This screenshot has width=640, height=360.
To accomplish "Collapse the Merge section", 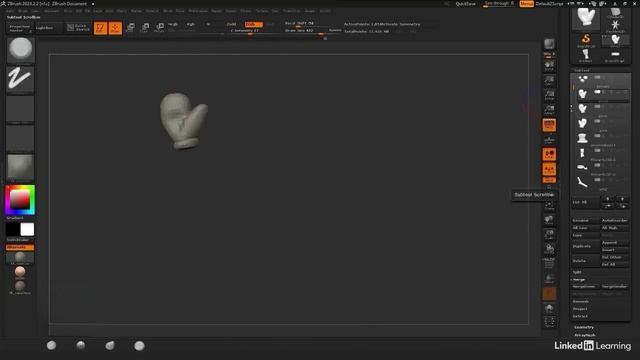I will coord(579,280).
